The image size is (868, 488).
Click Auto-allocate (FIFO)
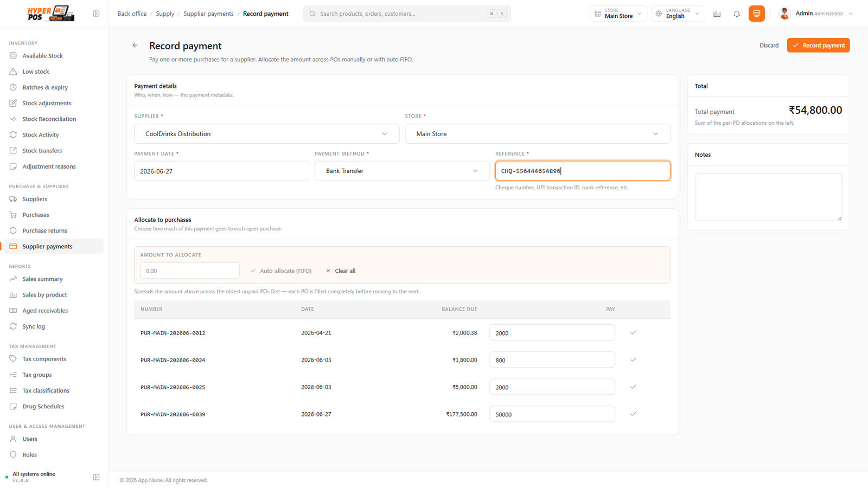coord(281,271)
